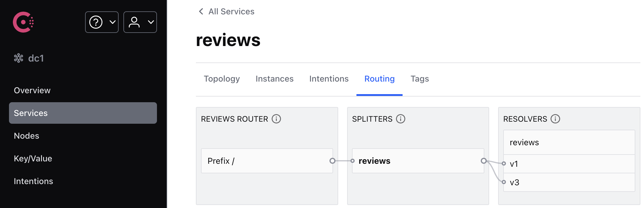Image resolution: width=644 pixels, height=208 pixels.
Task: Click the Reviews Router info icon
Action: (276, 119)
